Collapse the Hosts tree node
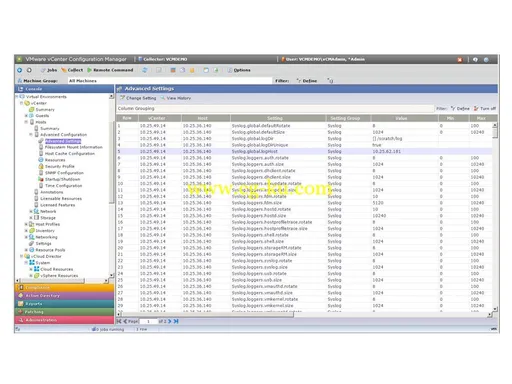Image resolution: width=512 pixels, height=384 pixels. coord(26,122)
